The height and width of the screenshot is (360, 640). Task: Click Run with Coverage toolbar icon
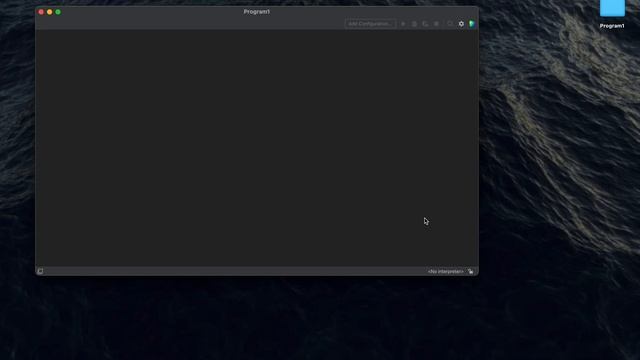(x=425, y=24)
